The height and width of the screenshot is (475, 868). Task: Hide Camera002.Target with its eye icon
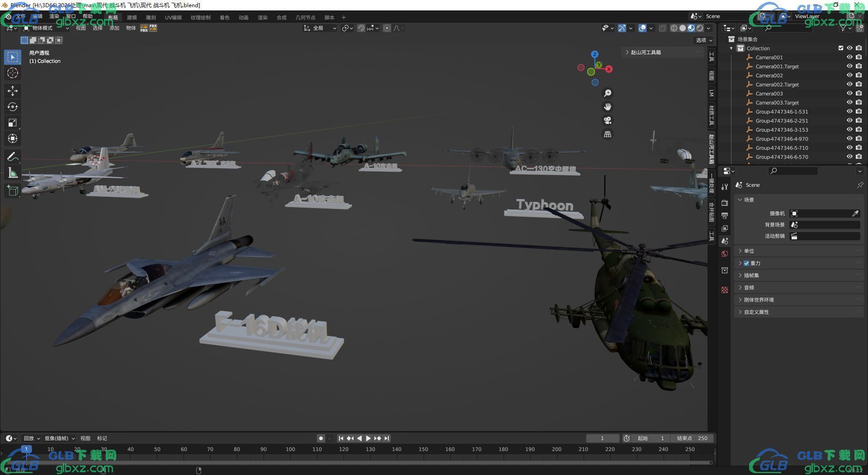coord(849,84)
